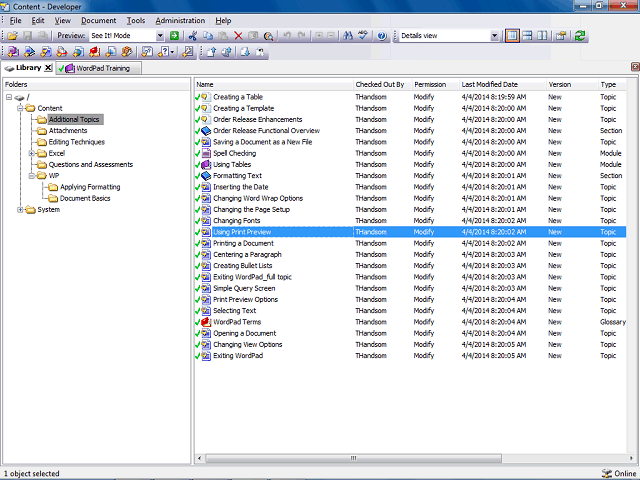
Task: Toggle the highlighted single-pane layout button
Action: point(512,36)
